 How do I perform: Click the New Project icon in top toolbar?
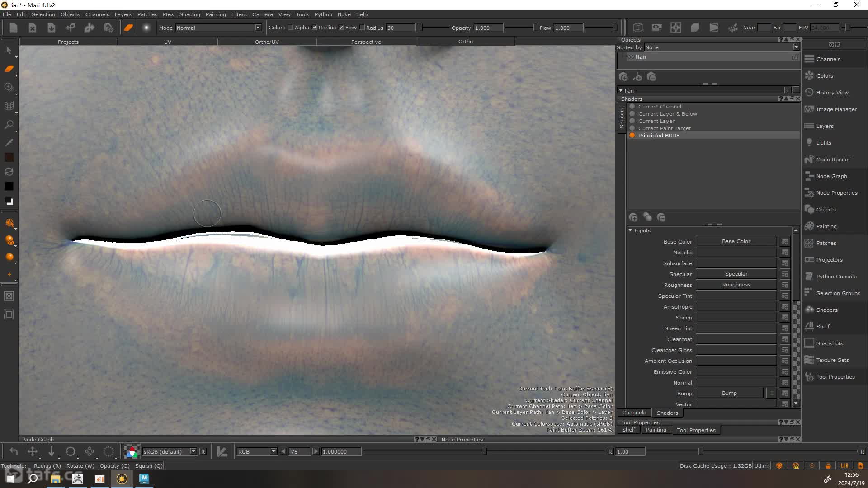point(13,28)
